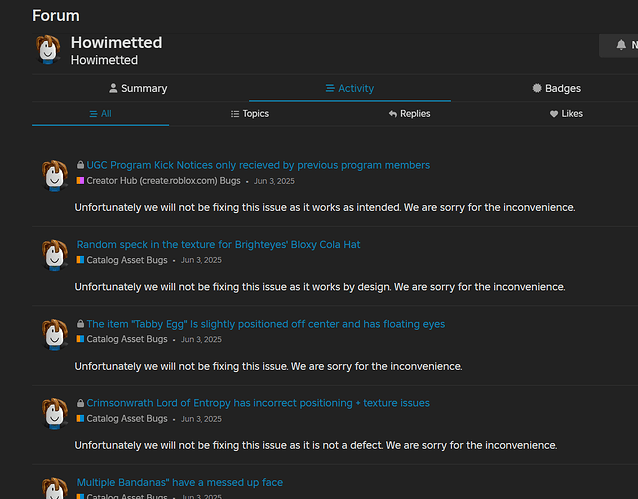Viewport: 638px width, 499px height.
Task: Click Catalog Asset Bugs under Bloxy Cola Hat
Action: (x=127, y=260)
